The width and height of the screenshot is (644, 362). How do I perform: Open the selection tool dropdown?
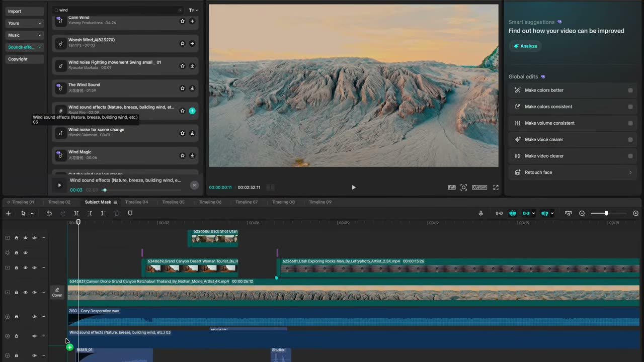[x=32, y=213]
